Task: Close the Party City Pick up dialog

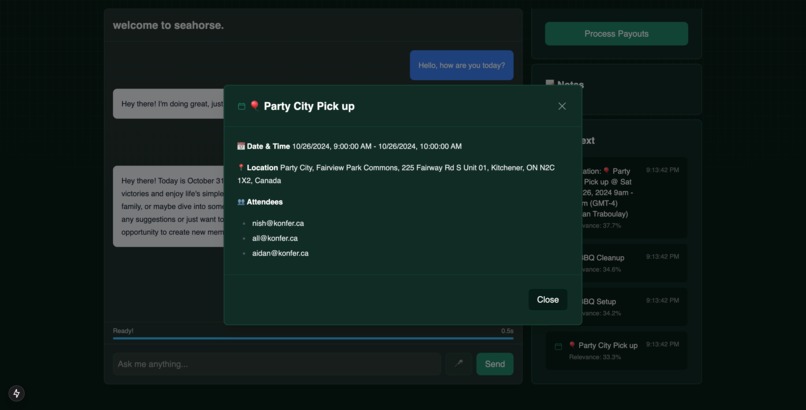Action: 547,300
